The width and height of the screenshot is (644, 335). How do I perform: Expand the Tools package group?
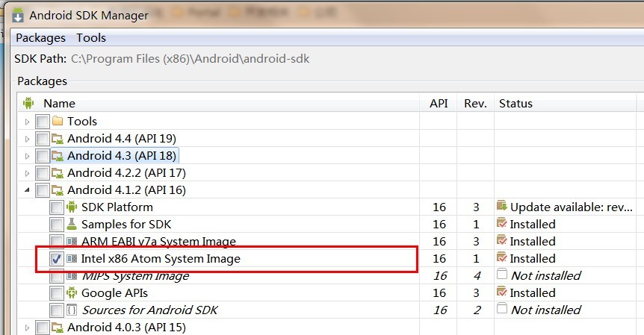coord(27,122)
